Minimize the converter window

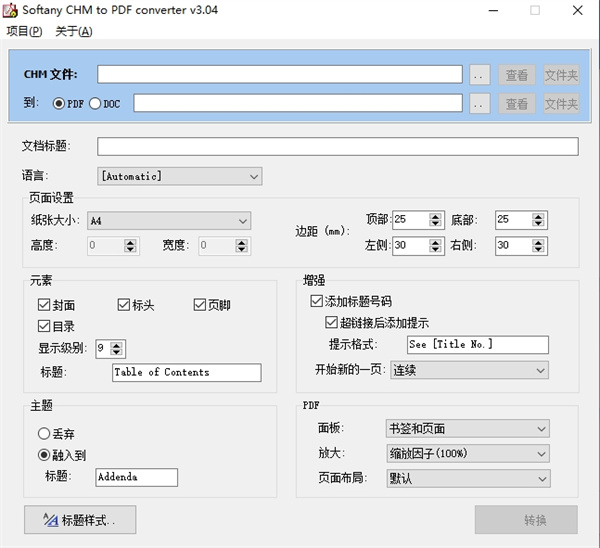[x=494, y=10]
